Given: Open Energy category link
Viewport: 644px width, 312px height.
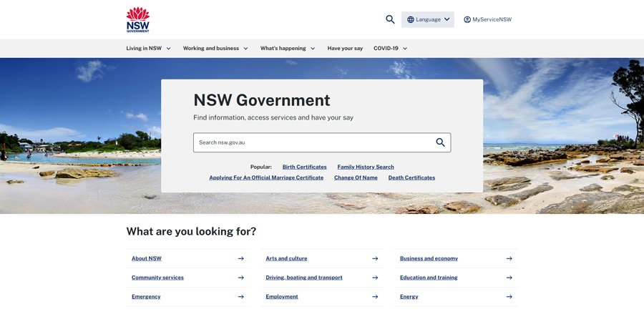Looking at the screenshot, I should [x=409, y=296].
